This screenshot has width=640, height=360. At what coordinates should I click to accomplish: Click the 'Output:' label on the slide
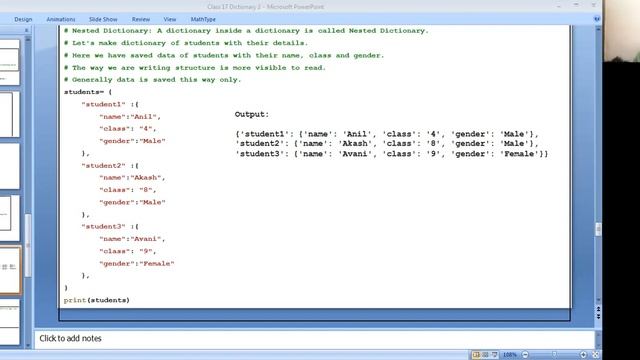click(x=252, y=114)
